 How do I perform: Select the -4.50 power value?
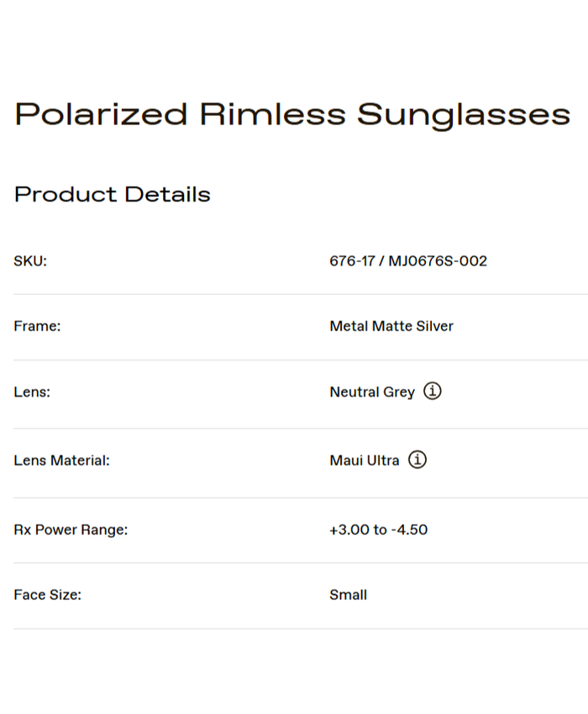409,530
